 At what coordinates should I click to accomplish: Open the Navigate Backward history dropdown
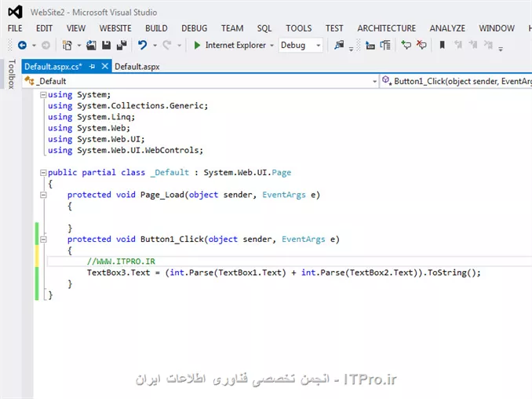[x=34, y=46]
